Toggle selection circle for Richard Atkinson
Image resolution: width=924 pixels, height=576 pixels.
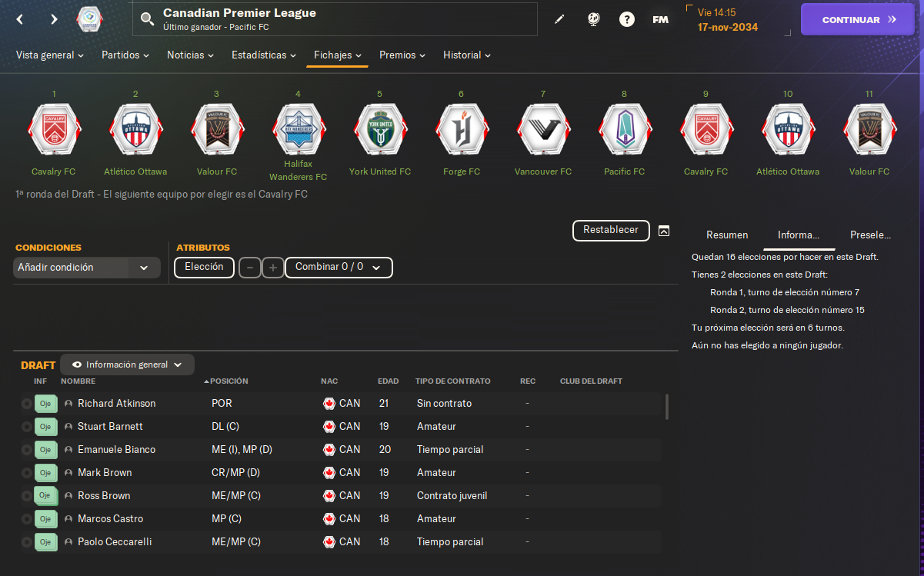click(x=26, y=404)
